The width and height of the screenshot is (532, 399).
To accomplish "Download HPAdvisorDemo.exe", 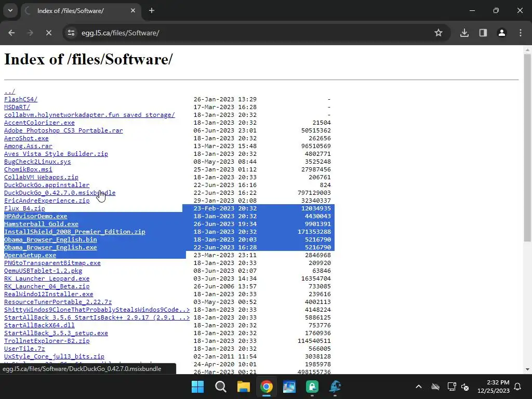I will [36, 217].
